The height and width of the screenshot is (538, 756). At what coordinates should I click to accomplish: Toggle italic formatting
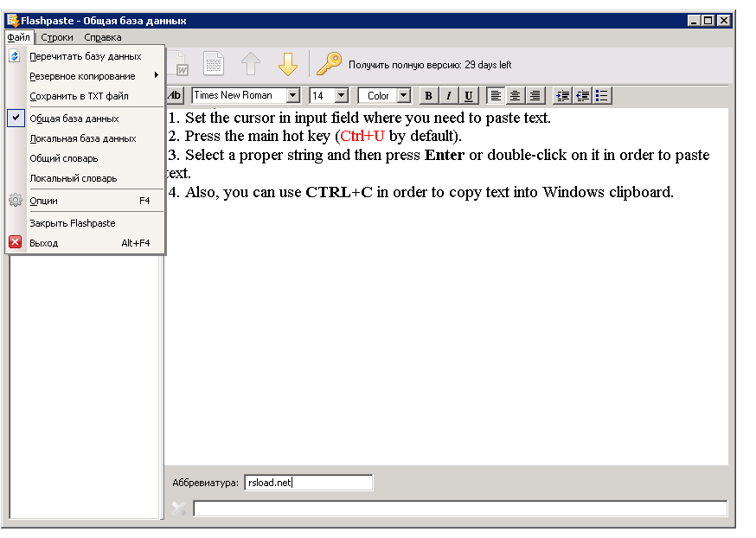(x=448, y=95)
